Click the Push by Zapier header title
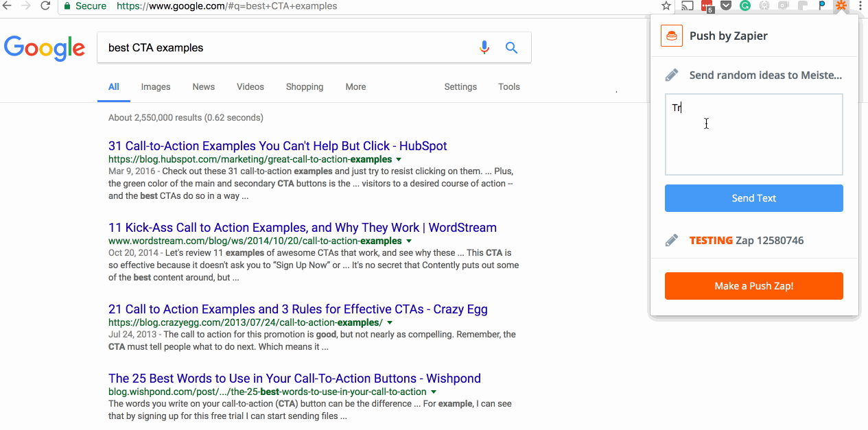 pyautogui.click(x=728, y=36)
